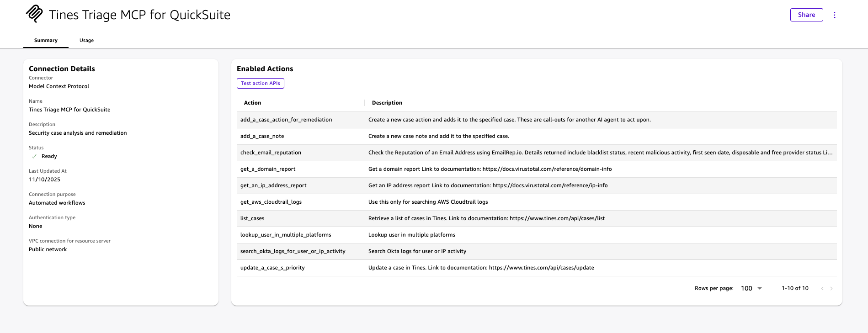Image resolution: width=868 pixels, height=333 pixels.
Task: Click the Action column header
Action: click(x=253, y=103)
